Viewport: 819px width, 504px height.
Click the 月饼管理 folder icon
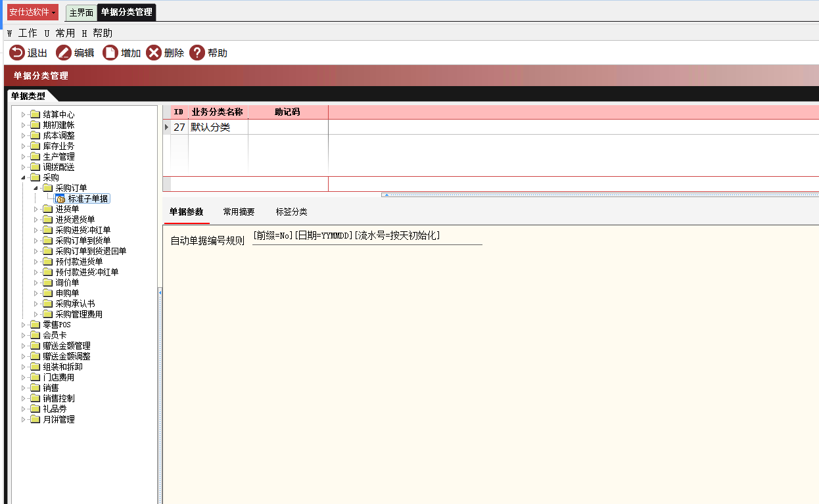point(35,419)
